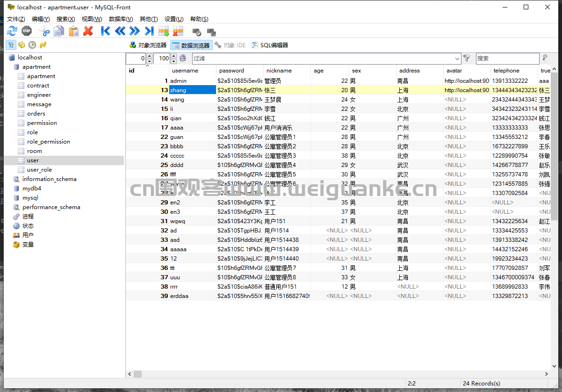Open the SQL编辑器 view
The width and height of the screenshot is (562, 392).
270,45
